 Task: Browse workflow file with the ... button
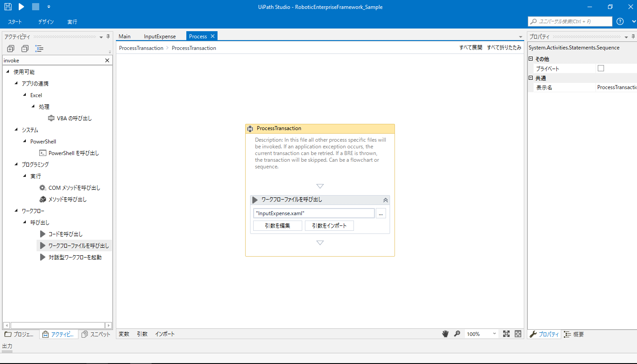click(381, 213)
